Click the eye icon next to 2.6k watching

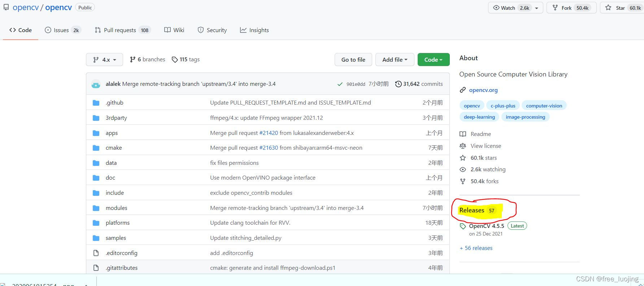click(463, 170)
